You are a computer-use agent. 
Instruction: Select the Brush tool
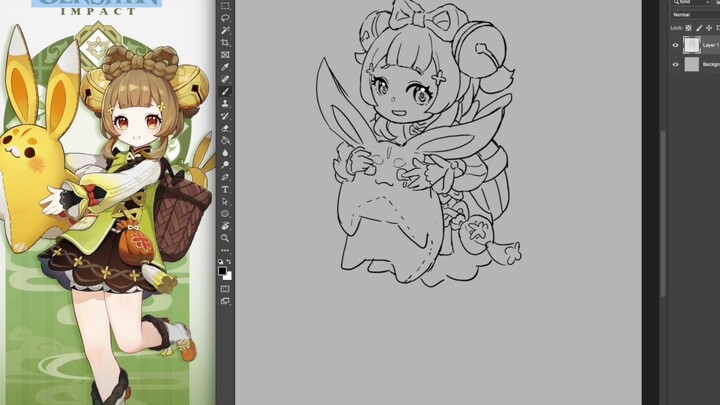tap(225, 91)
